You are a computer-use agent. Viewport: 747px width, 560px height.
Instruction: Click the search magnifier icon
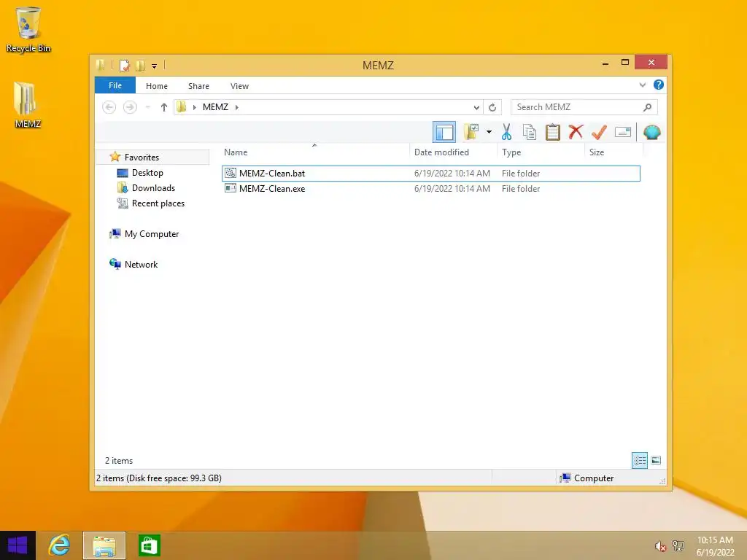tap(648, 107)
